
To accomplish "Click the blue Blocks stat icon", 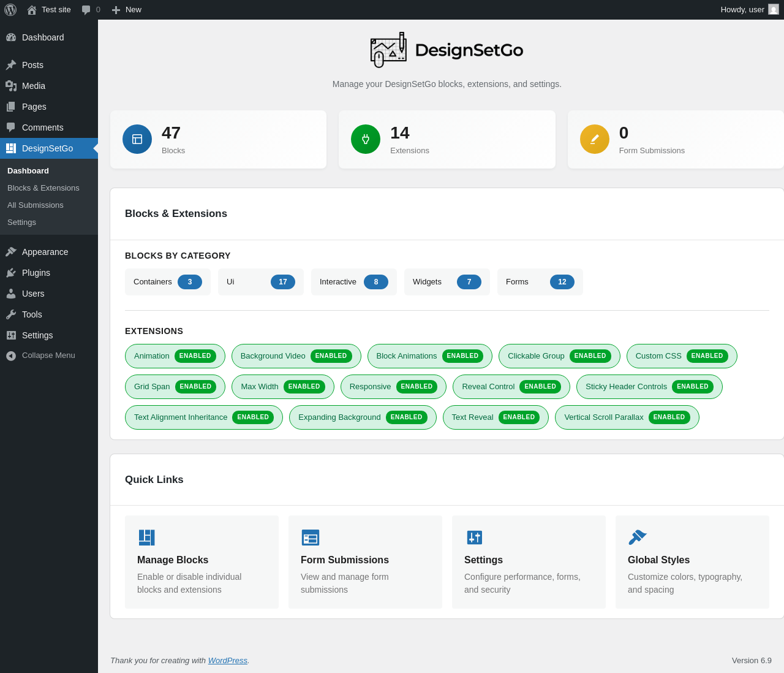I will (x=137, y=139).
